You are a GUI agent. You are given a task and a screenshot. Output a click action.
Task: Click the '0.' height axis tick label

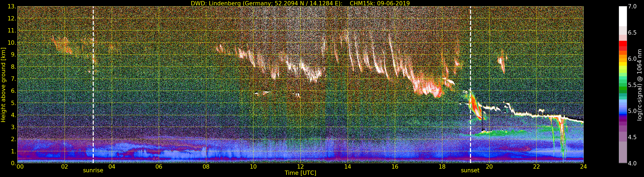point(13,163)
